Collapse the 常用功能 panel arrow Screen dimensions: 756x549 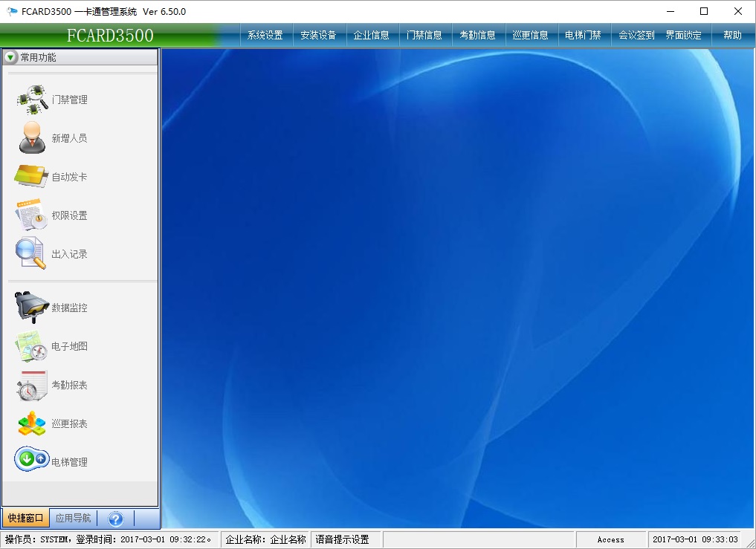[x=11, y=57]
